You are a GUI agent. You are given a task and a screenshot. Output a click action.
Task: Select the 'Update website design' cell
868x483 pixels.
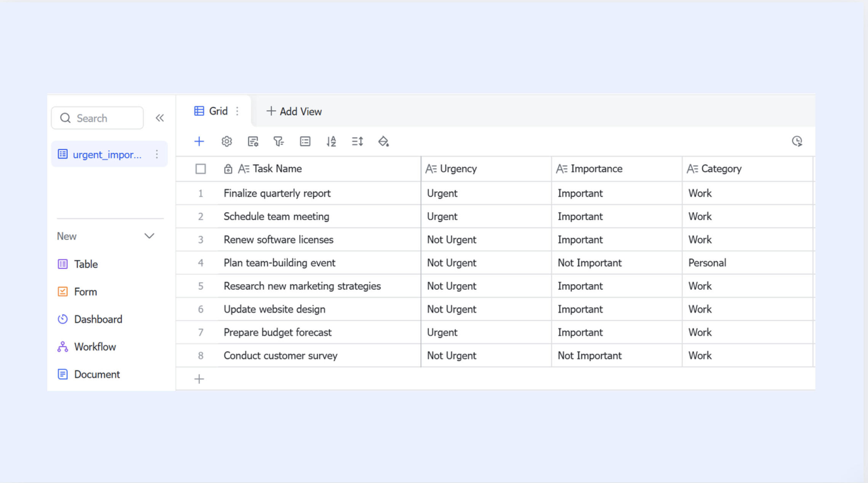(x=319, y=309)
